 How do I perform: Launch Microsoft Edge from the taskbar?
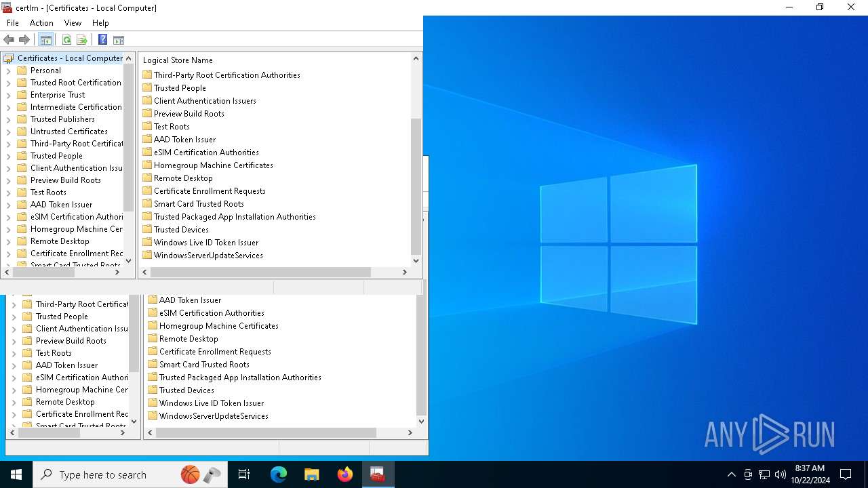click(279, 474)
